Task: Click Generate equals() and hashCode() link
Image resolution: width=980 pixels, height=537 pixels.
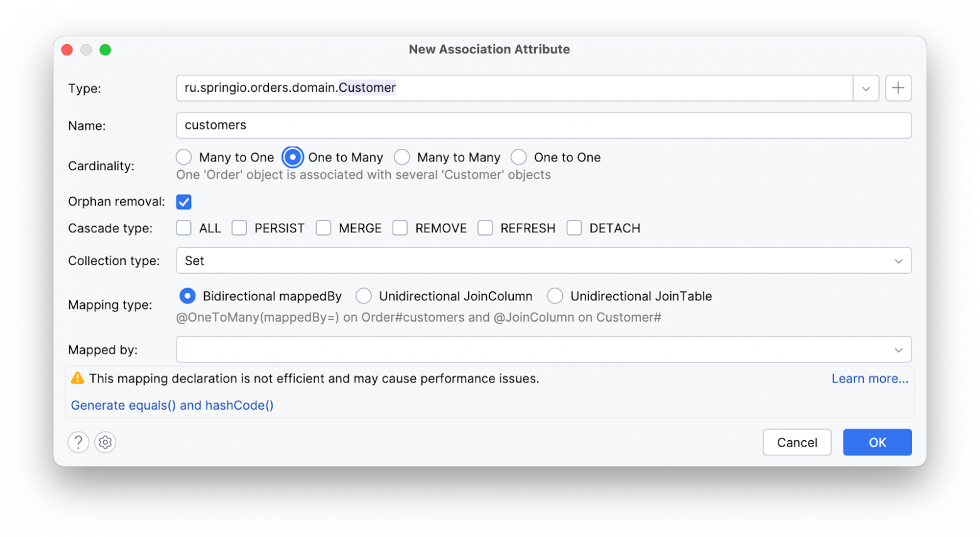Action: (172, 405)
